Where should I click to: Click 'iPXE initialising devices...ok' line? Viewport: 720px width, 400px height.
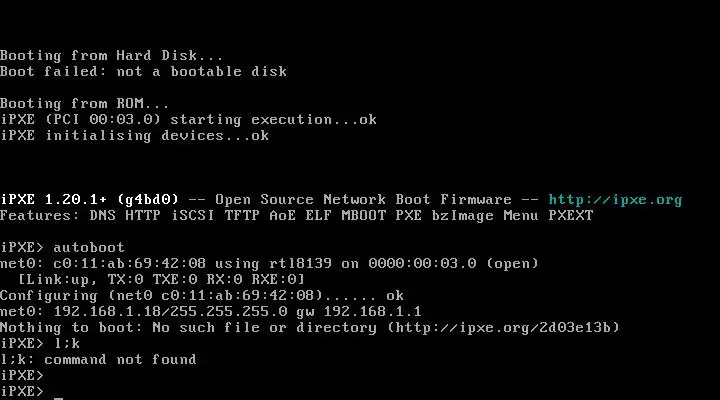(135, 136)
